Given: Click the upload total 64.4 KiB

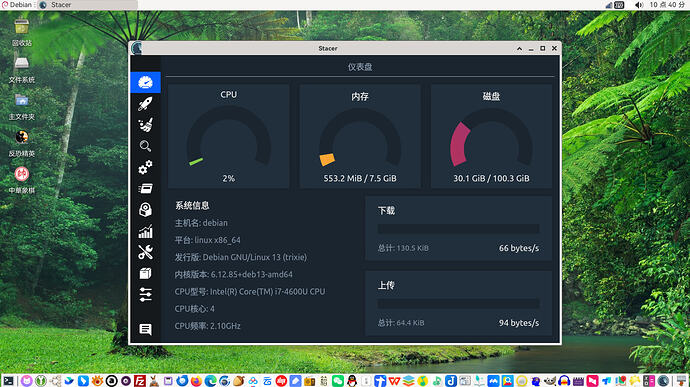Looking at the screenshot, I should pos(401,323).
